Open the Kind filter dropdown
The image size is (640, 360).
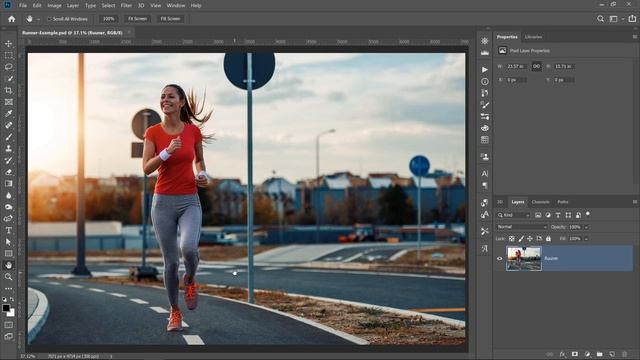(x=513, y=215)
